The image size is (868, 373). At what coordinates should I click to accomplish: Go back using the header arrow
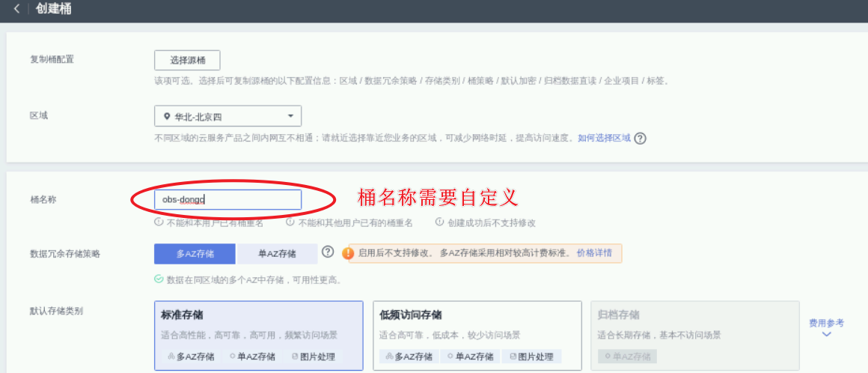click(x=16, y=9)
